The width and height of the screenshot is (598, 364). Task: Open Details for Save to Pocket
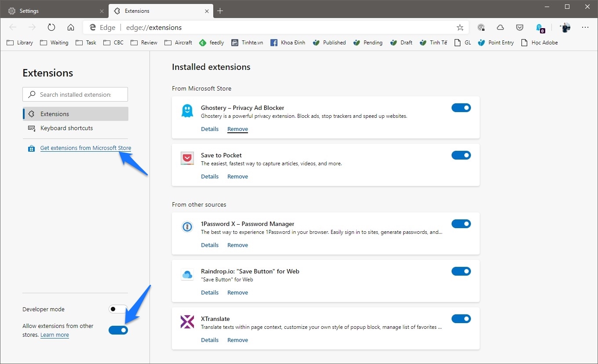210,177
